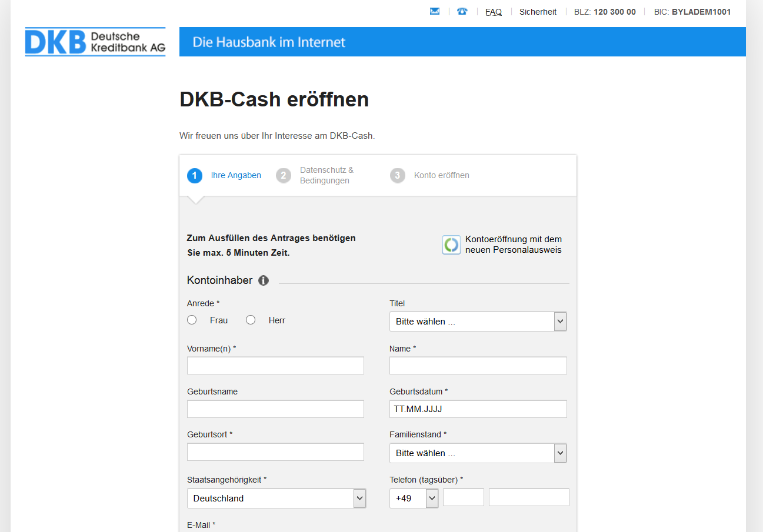Click step 3 circle icon

398,175
